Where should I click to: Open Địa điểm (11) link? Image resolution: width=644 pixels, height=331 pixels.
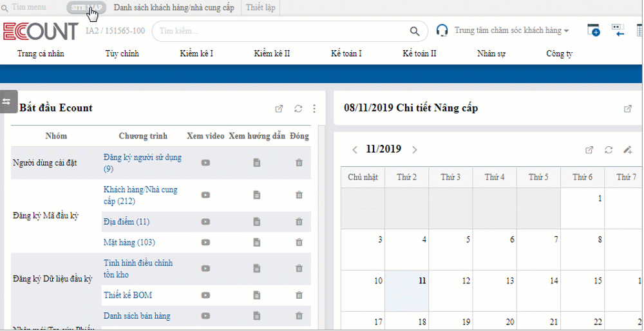click(x=126, y=222)
